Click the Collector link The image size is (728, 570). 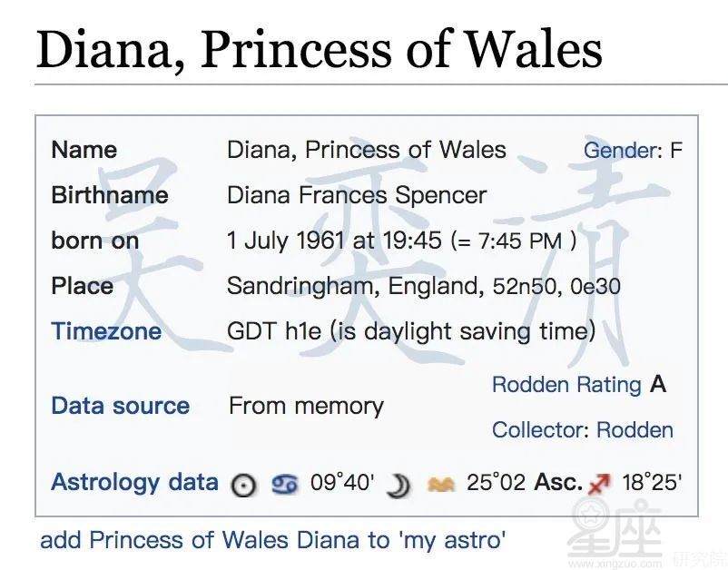tap(537, 430)
